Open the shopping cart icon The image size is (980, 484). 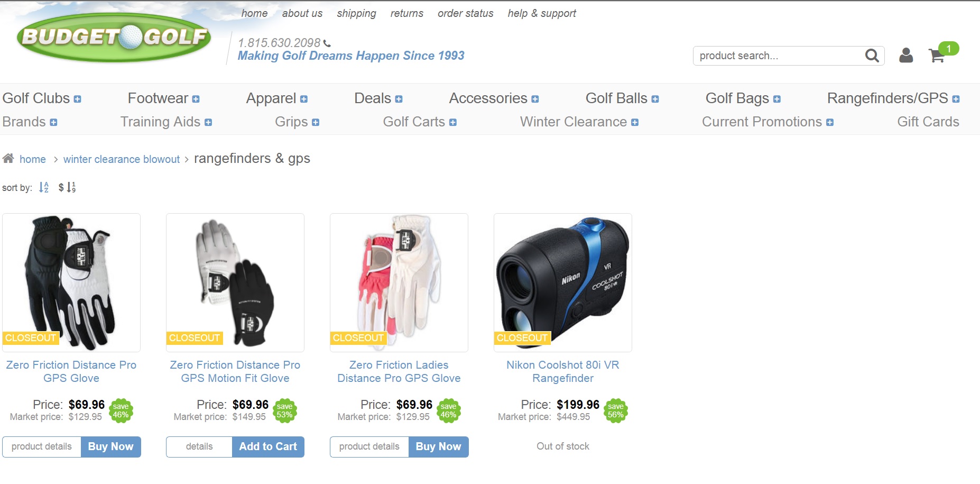(x=937, y=56)
